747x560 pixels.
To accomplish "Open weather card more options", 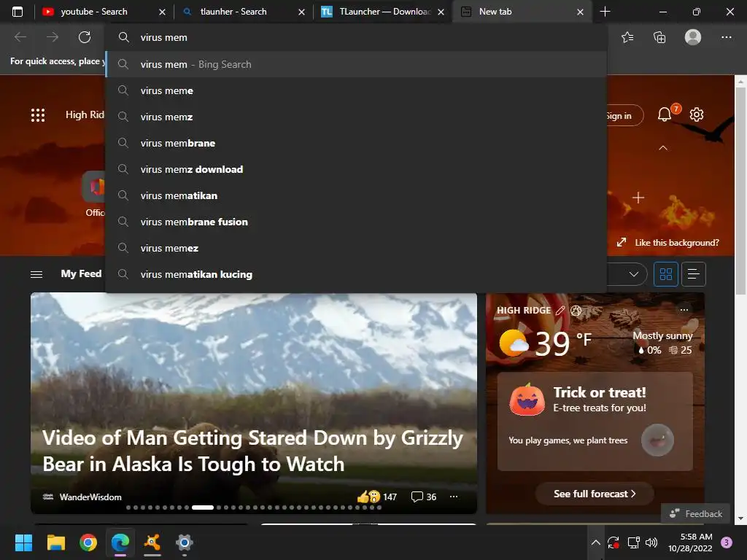I will (684, 309).
